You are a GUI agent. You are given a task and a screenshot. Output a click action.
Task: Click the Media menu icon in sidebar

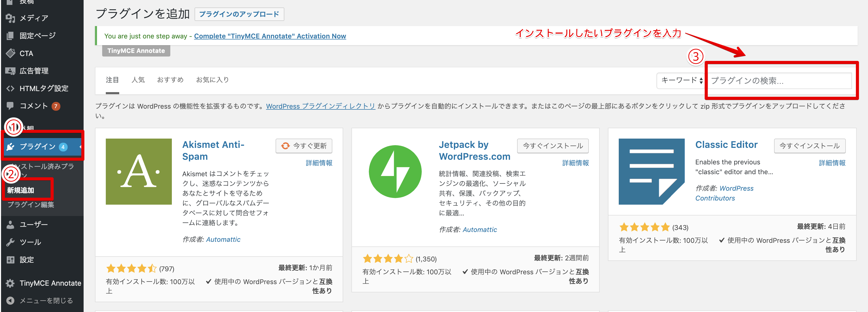(10, 18)
